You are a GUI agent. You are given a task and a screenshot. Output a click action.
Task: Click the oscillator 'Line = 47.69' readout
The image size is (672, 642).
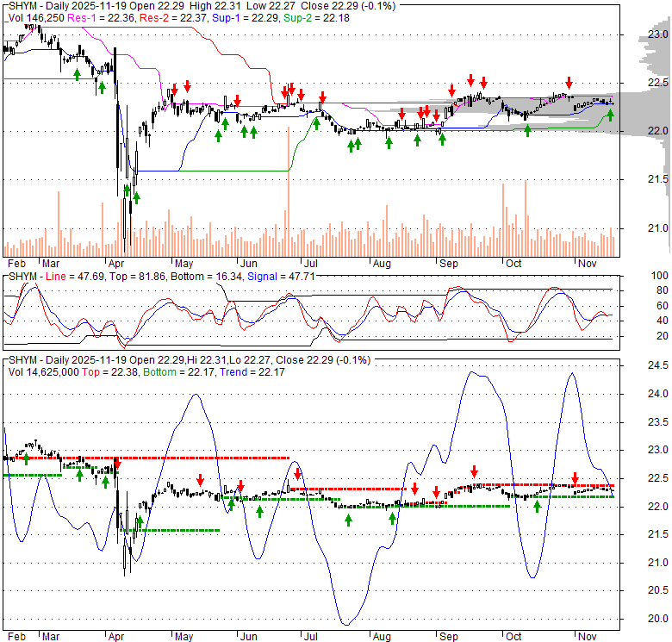(x=75, y=277)
